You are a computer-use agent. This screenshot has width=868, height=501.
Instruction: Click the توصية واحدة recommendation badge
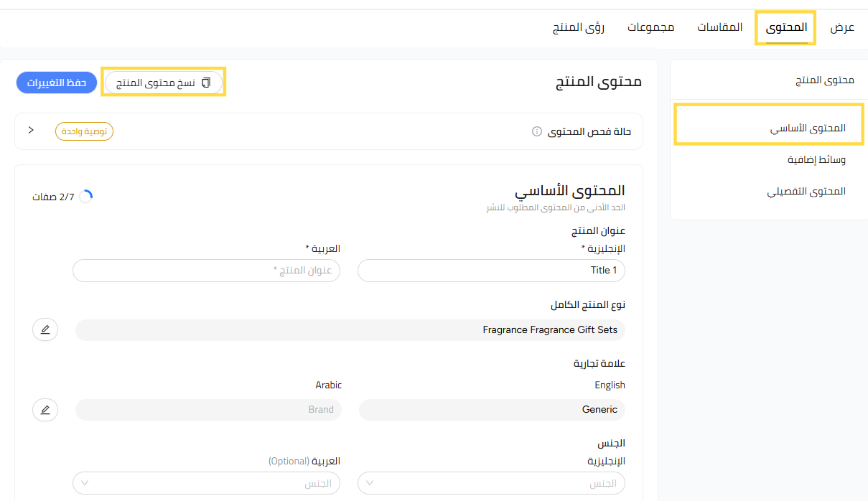pos(85,131)
